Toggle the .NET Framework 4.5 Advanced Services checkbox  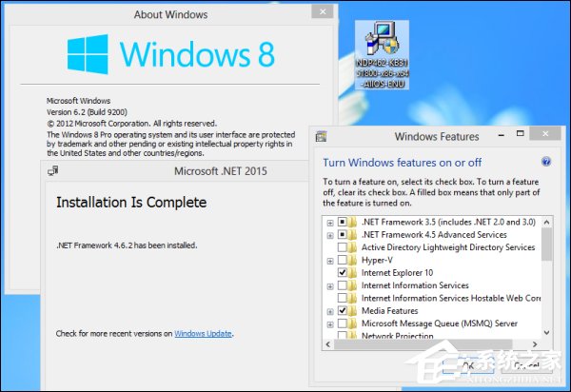(342, 235)
